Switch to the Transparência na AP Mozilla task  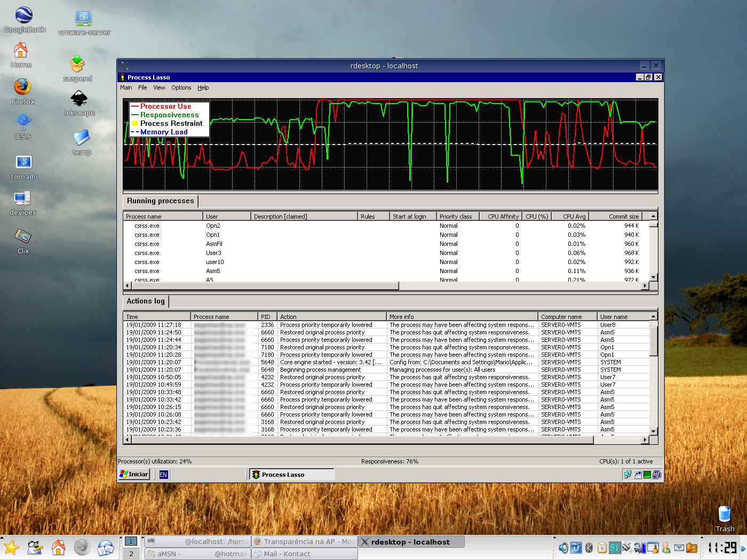(305, 542)
